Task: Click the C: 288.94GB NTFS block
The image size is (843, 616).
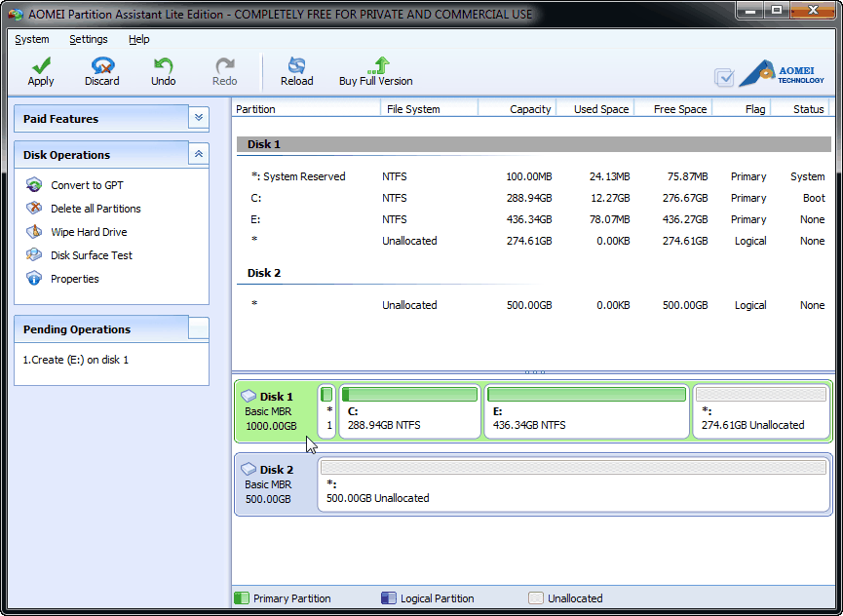Action: (409, 411)
